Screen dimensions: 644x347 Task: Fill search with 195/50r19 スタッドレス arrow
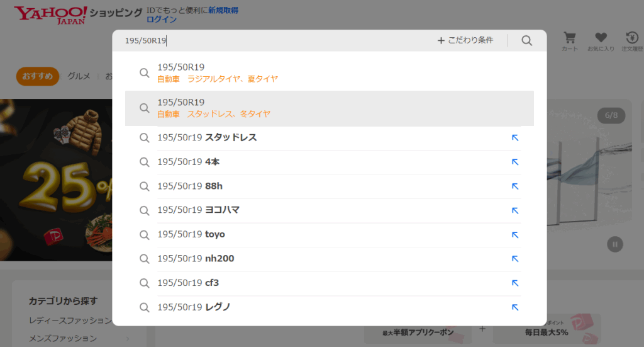[515, 138]
